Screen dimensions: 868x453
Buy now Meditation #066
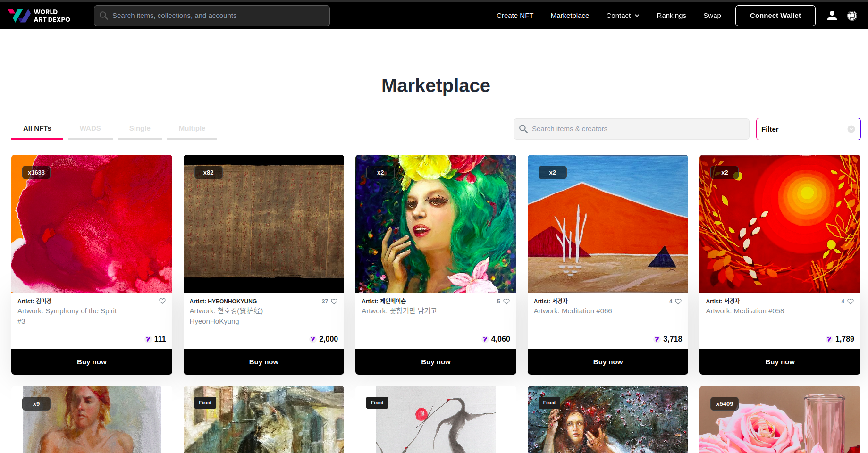click(x=608, y=362)
